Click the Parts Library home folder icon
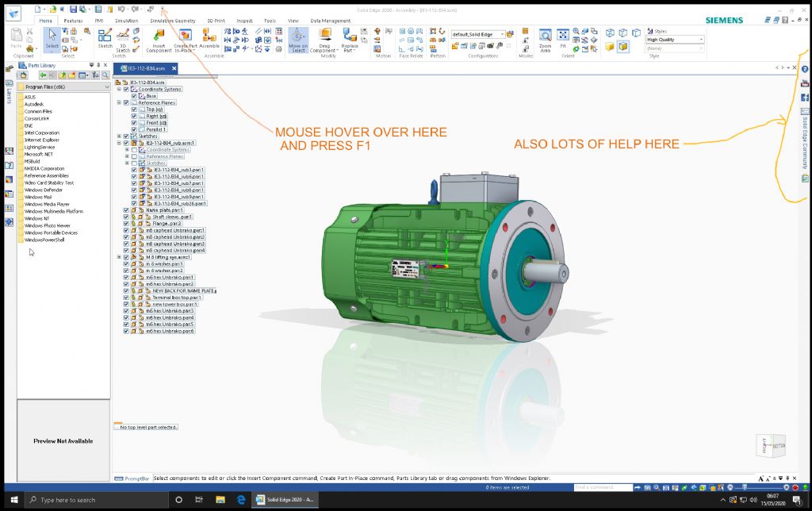Screen dimensions: 812x511 pos(23,75)
